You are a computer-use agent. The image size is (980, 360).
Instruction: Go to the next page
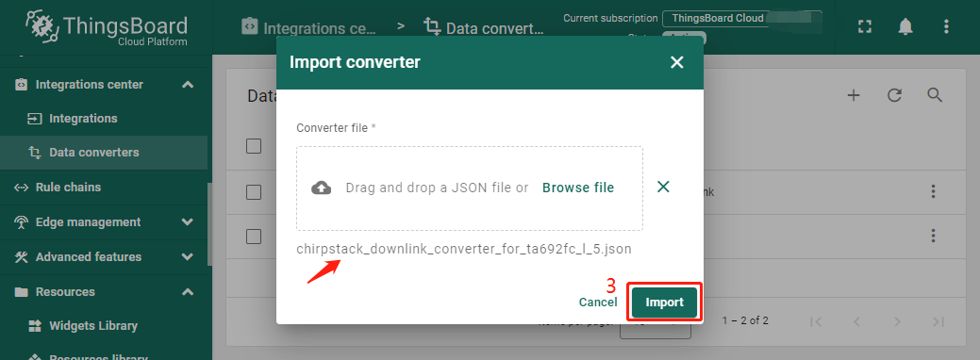tap(898, 321)
